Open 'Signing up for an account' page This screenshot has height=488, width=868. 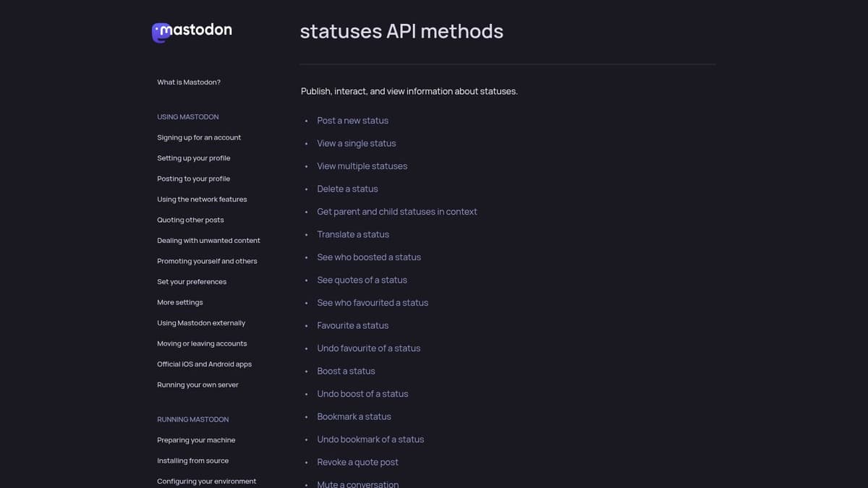coord(199,137)
